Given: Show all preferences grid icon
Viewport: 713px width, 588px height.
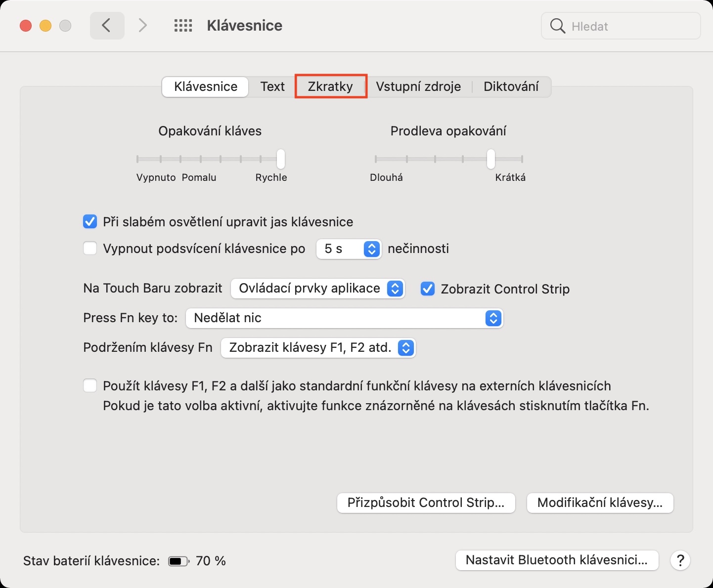Looking at the screenshot, I should tap(183, 26).
